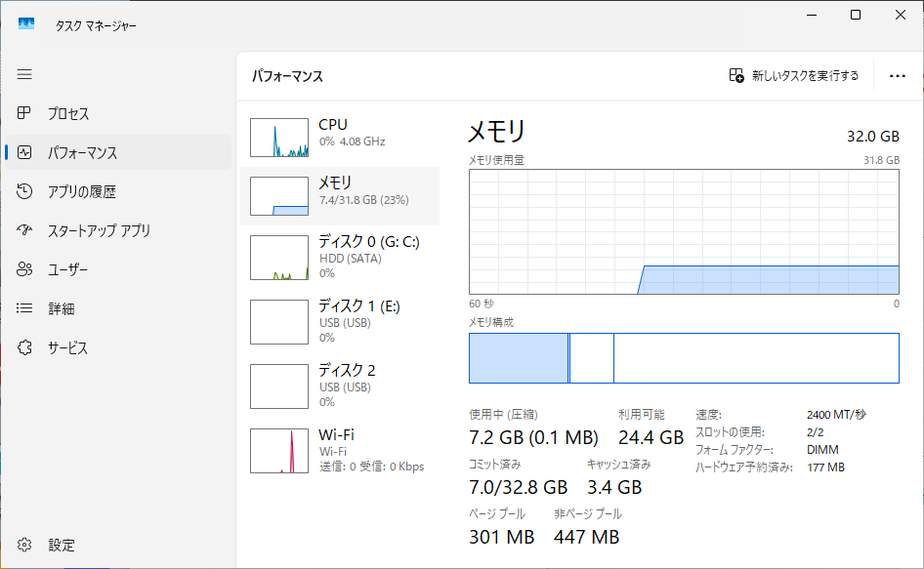
Task: Choose ディスク 1 (E:) USB entry
Action: 340,322
